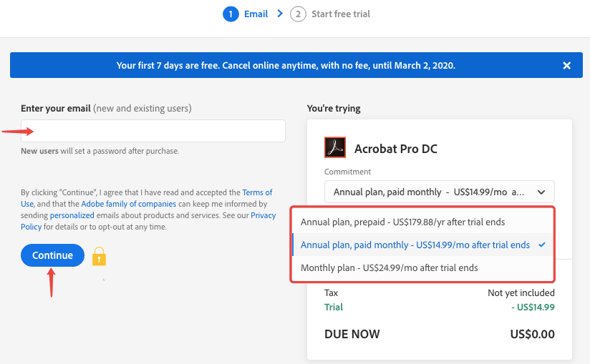This screenshot has width=590, height=364.
Task: Select Monthly plan US$24.99/mo option
Action: click(390, 267)
